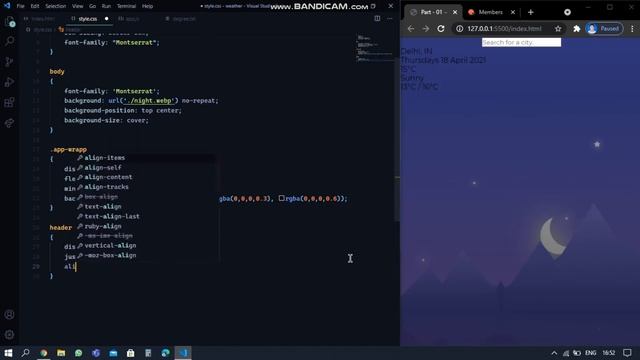The width and height of the screenshot is (640, 360).
Task: Click the body selector in the code
Action: [x=57, y=71]
